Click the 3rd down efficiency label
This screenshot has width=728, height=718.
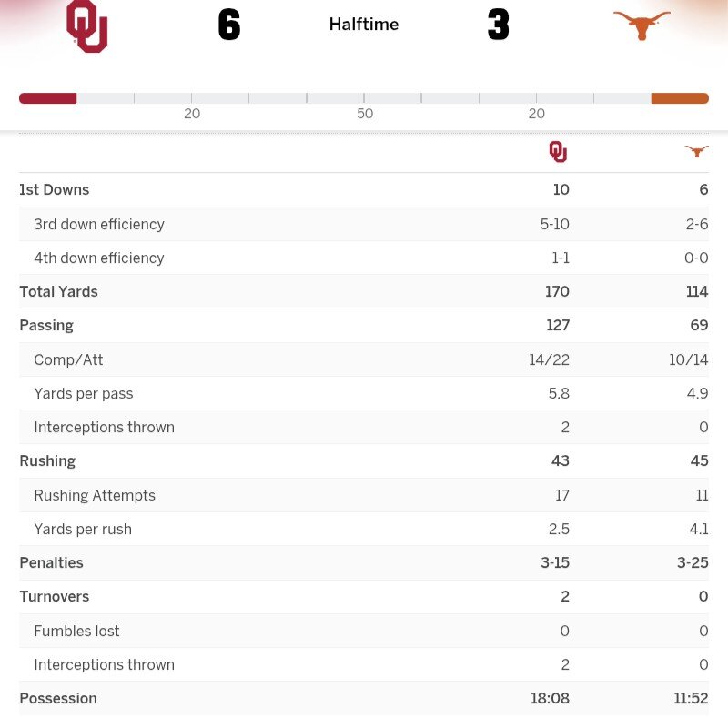[99, 225]
